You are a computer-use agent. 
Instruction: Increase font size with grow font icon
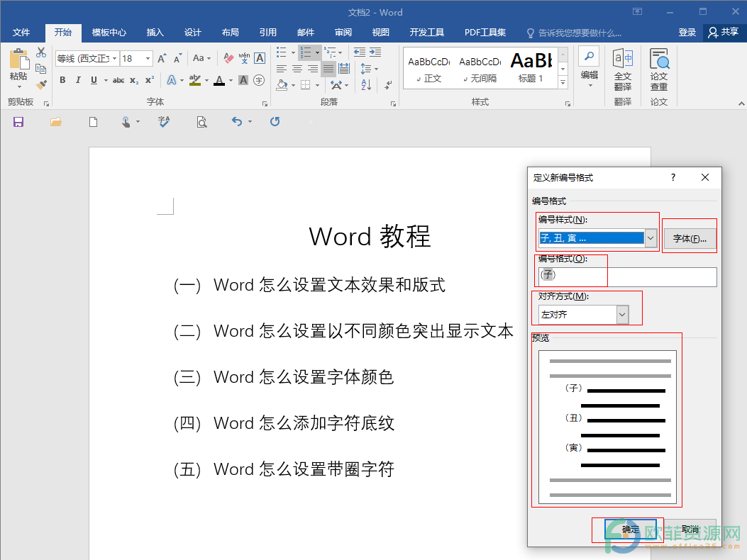(x=162, y=59)
